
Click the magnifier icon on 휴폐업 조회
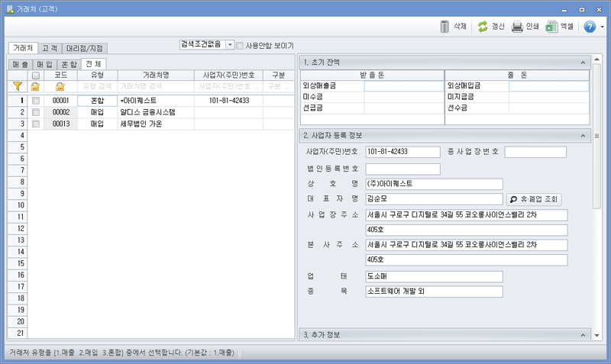tap(514, 199)
